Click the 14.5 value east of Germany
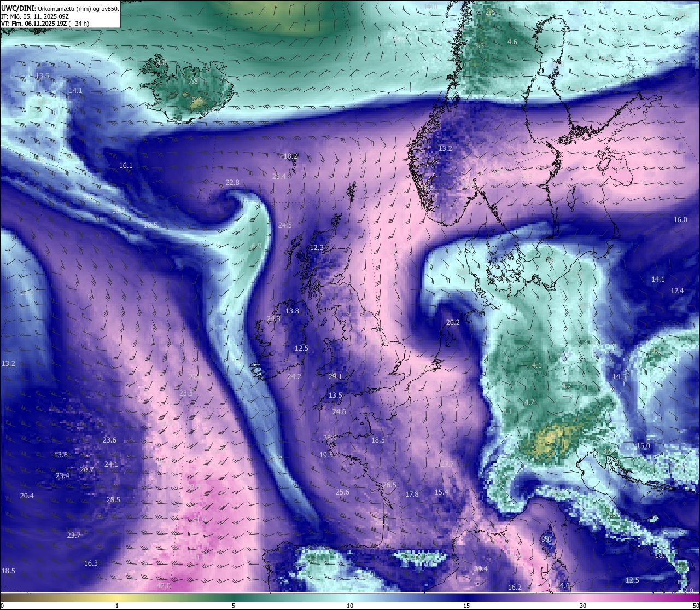 (619, 376)
